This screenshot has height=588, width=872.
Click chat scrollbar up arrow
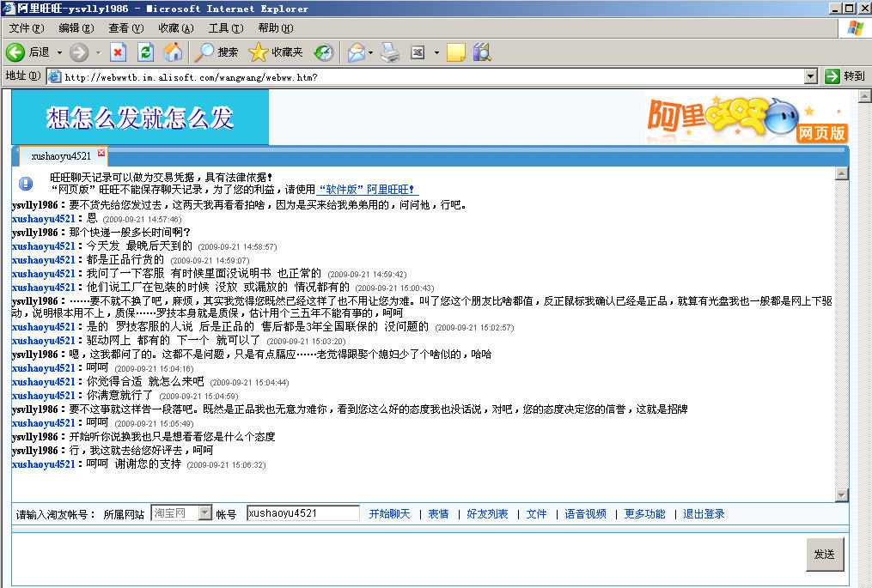[x=841, y=174]
